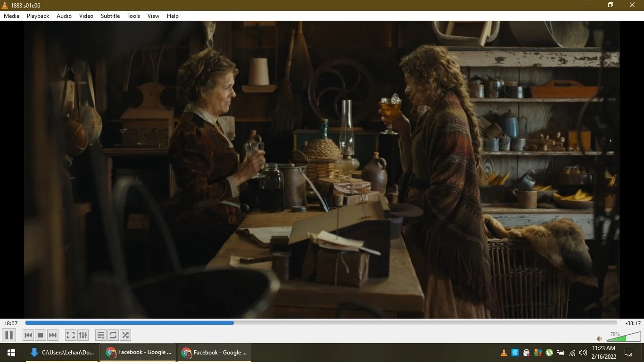Viewport: 644px width, 362px height.
Task: Open the blue fingerprint tray app
Action: [515, 353]
